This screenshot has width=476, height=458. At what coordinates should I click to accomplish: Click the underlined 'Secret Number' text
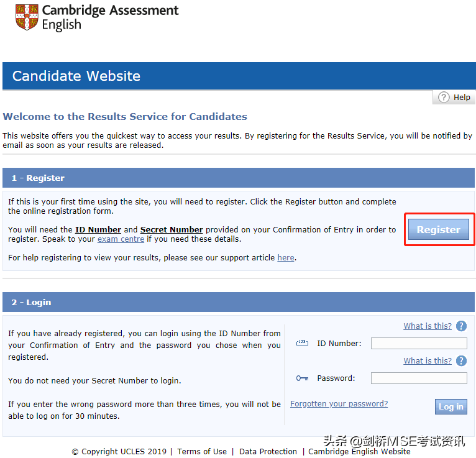172,230
